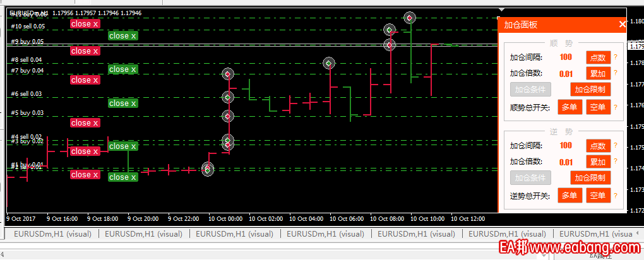644x260 pixels.
Task: Switch the 累加 multiplier mode in 顺势 section
Action: 598,74
